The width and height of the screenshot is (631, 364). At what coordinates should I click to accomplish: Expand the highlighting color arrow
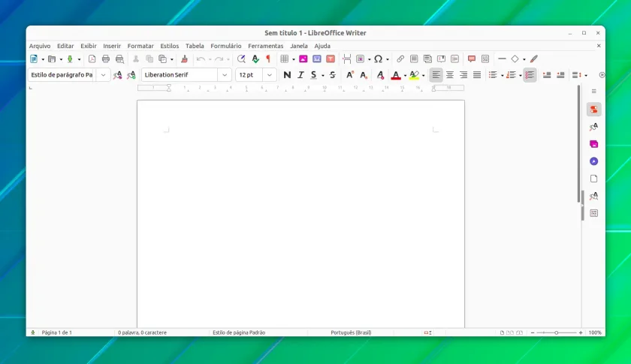point(424,75)
